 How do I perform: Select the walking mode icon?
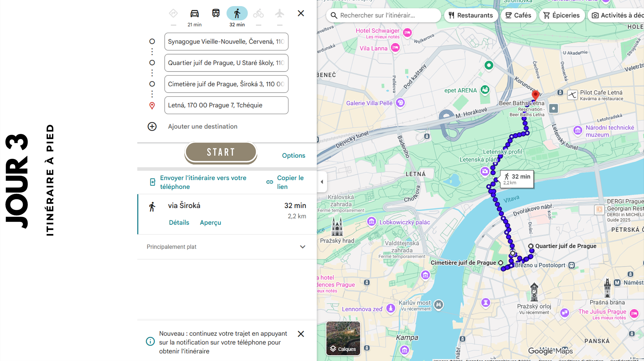coord(237,13)
